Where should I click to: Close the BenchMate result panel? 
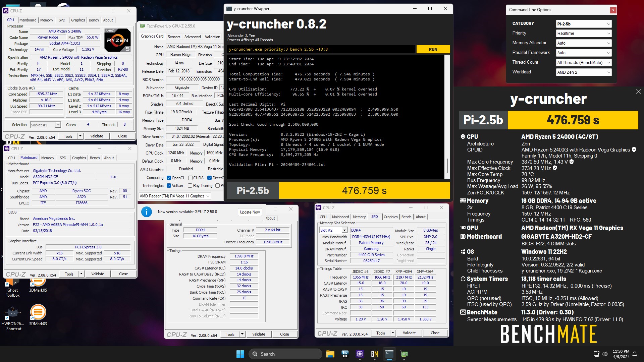click(638, 92)
